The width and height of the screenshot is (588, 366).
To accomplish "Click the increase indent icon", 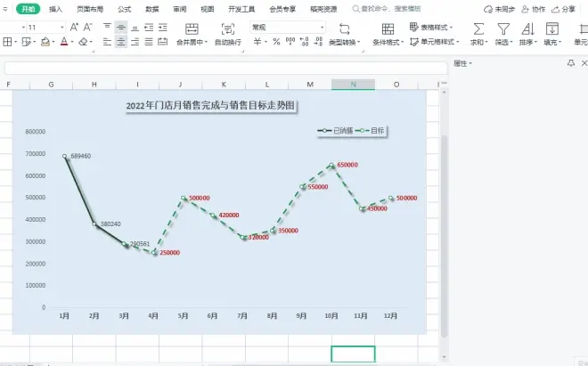I will pyautogui.click(x=163, y=27).
